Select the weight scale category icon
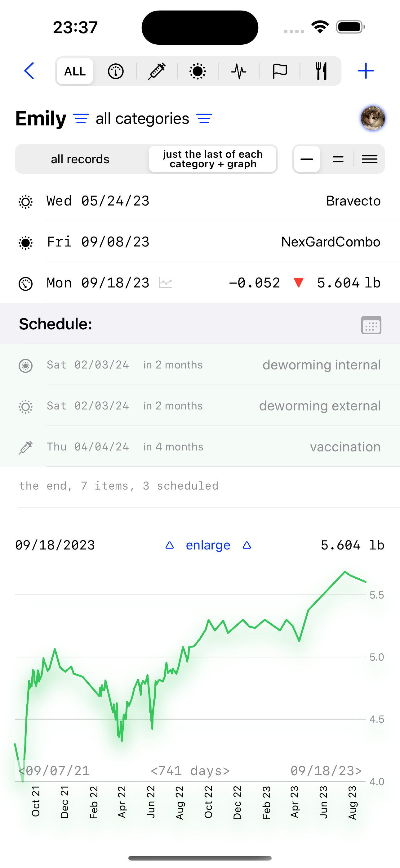The height and width of the screenshot is (868, 400). [115, 71]
